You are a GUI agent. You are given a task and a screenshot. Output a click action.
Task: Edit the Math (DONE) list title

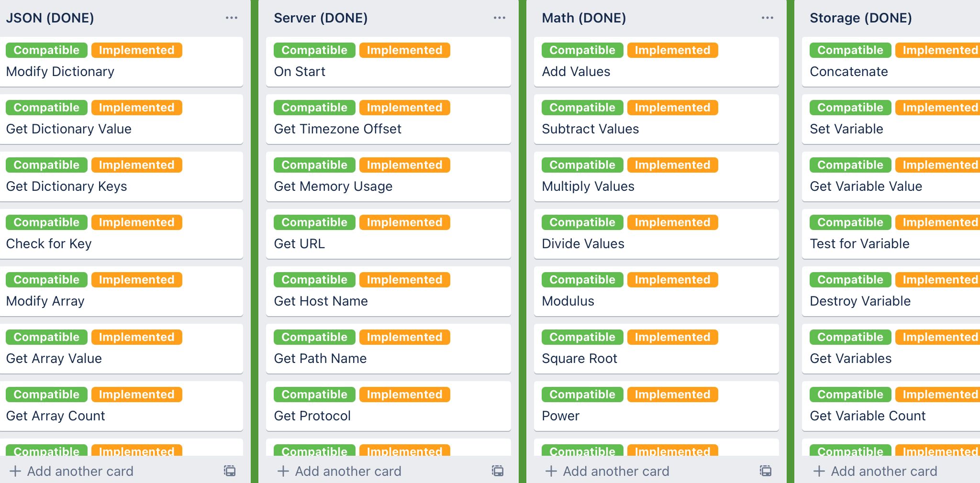point(584,18)
